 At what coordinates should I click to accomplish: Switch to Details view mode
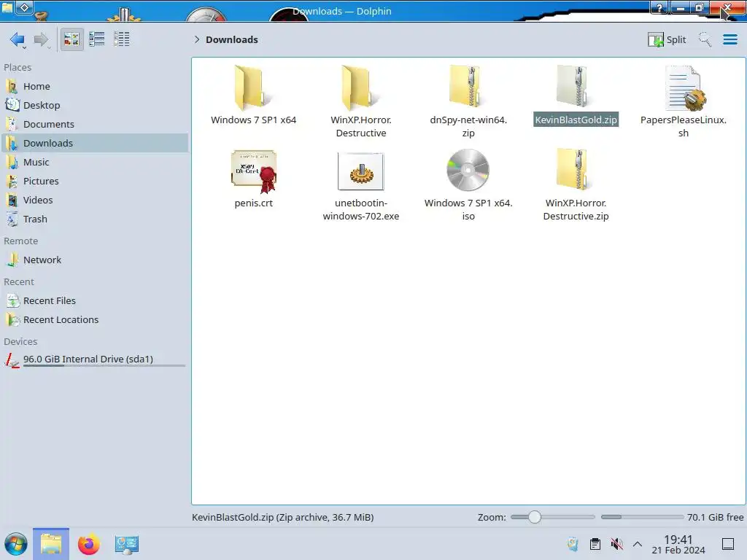[122, 39]
